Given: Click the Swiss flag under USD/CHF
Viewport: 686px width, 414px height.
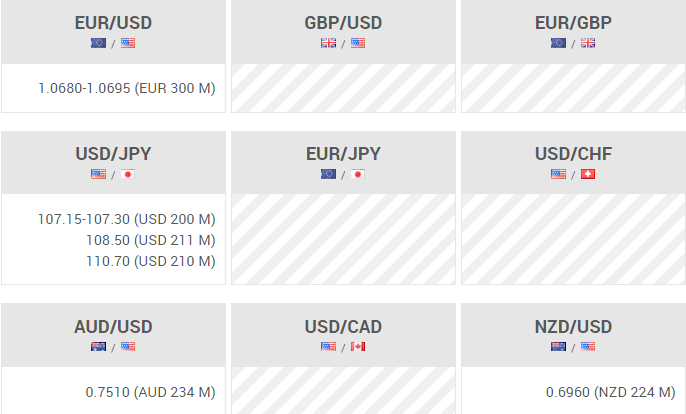Looking at the screenshot, I should [x=588, y=174].
